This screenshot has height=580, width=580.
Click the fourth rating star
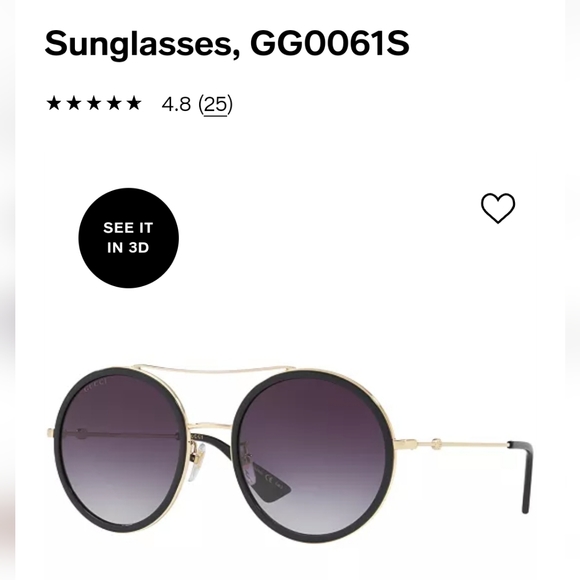pos(114,103)
